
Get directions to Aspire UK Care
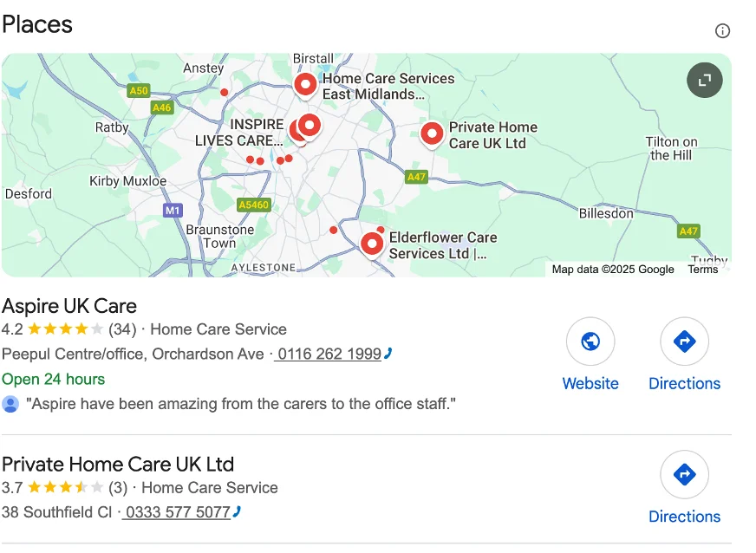click(684, 342)
